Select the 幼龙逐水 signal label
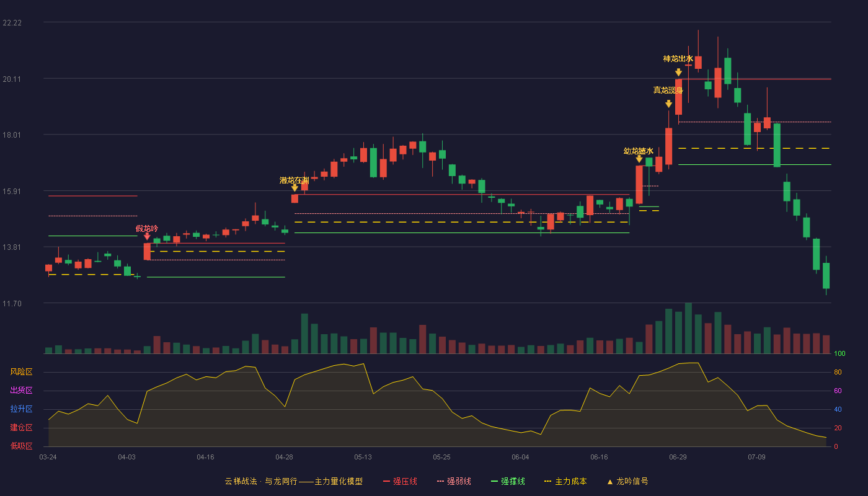Viewport: 868px width, 496px height. point(639,151)
